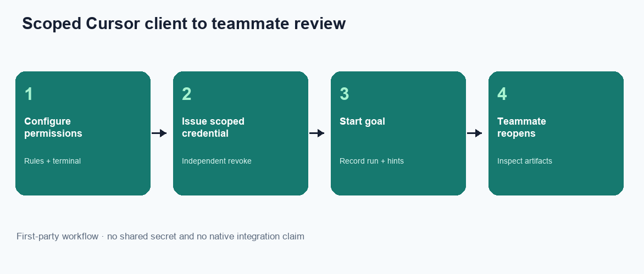
Task: Select the 'Issue scoped credential' step heading
Action: [213, 127]
